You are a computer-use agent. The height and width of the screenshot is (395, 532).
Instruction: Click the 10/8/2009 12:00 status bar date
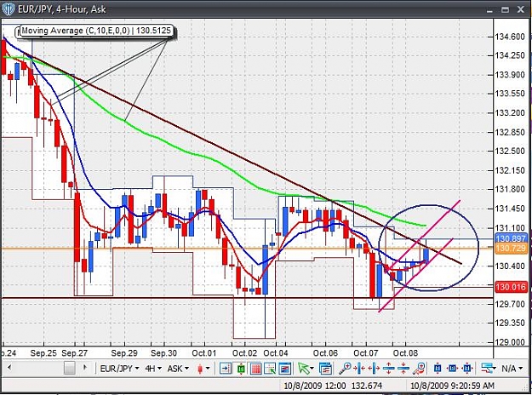click(x=314, y=386)
